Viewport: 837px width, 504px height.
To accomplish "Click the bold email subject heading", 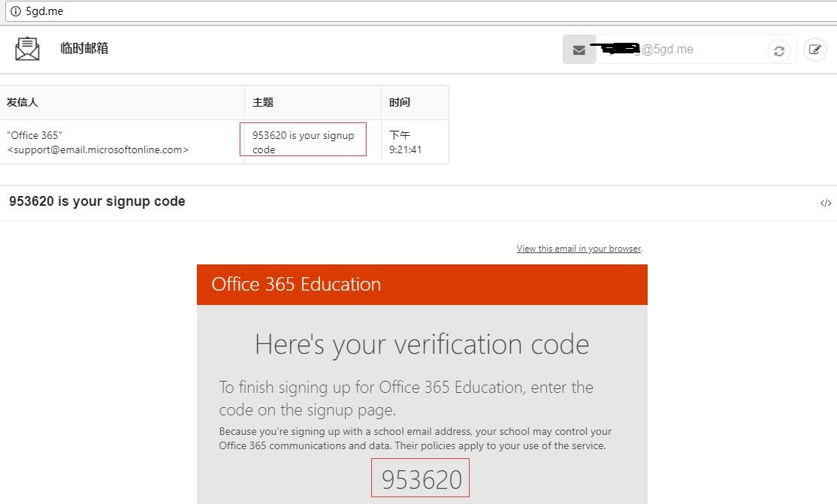I will point(97,201).
